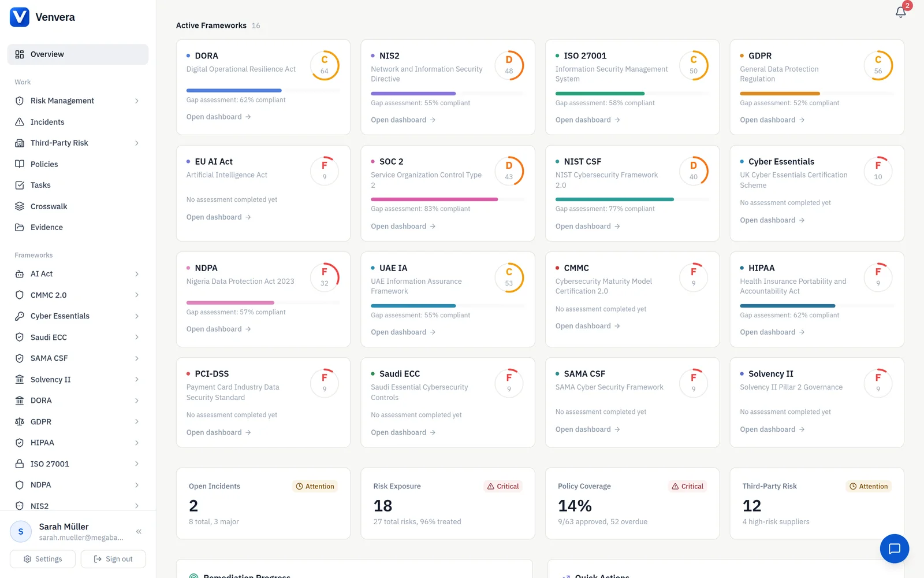The width and height of the screenshot is (924, 578).
Task: Open Evidence in the sidebar
Action: (x=78, y=227)
